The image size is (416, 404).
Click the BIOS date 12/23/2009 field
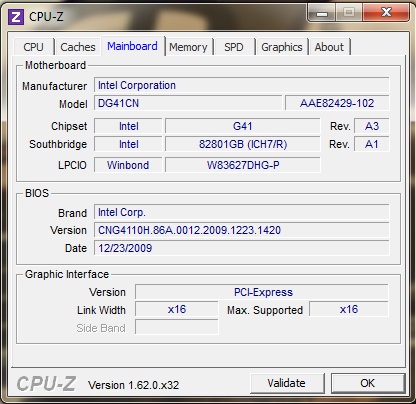pos(242,248)
